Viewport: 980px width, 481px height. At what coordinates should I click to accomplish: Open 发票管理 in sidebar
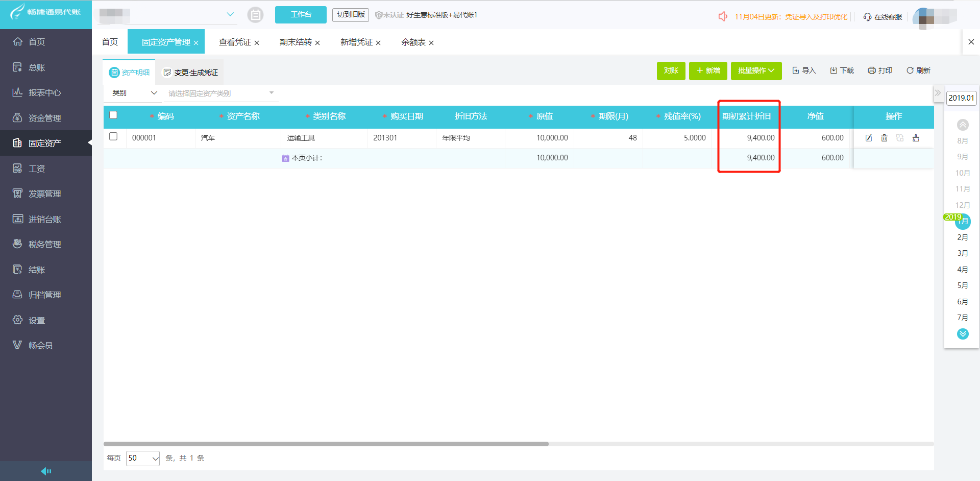[45, 194]
